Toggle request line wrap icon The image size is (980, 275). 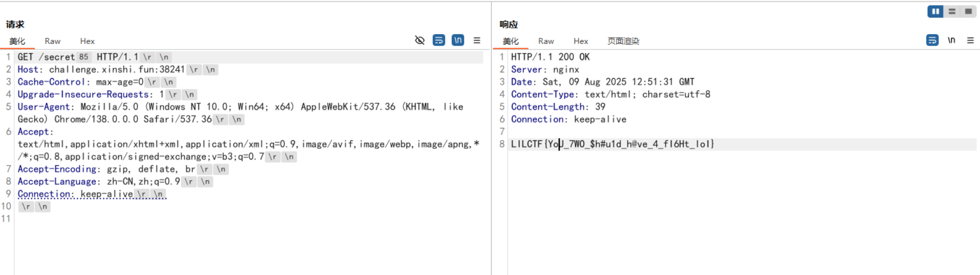point(439,40)
